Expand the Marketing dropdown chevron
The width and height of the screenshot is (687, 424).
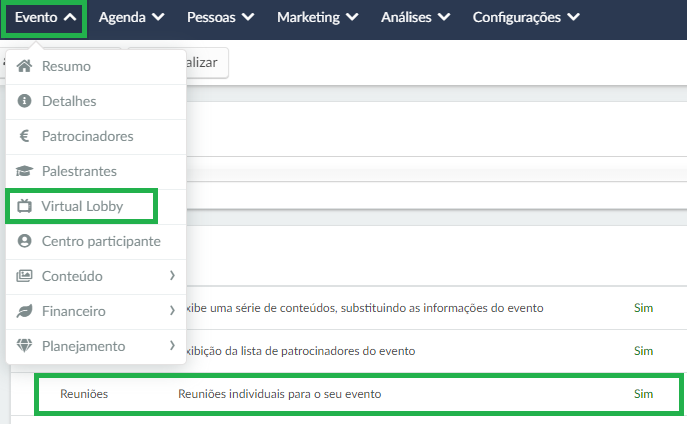tap(352, 18)
